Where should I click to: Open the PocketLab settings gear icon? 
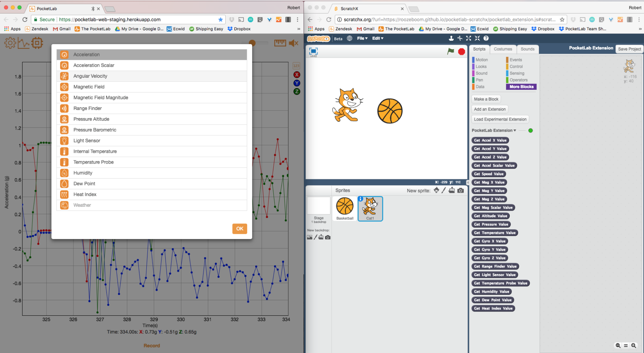(10, 42)
